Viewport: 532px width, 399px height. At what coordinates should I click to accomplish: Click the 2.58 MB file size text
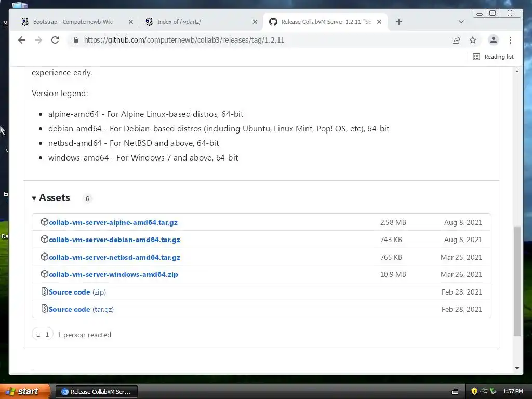tap(393, 222)
